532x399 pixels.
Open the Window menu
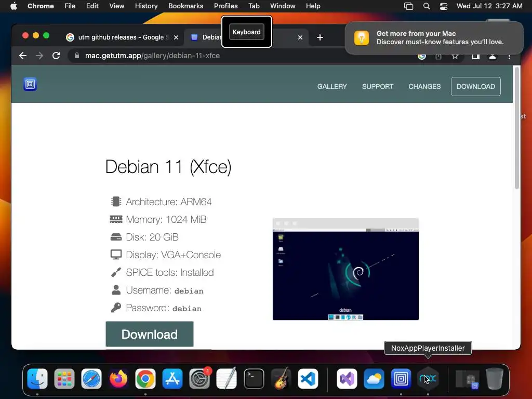point(283,6)
